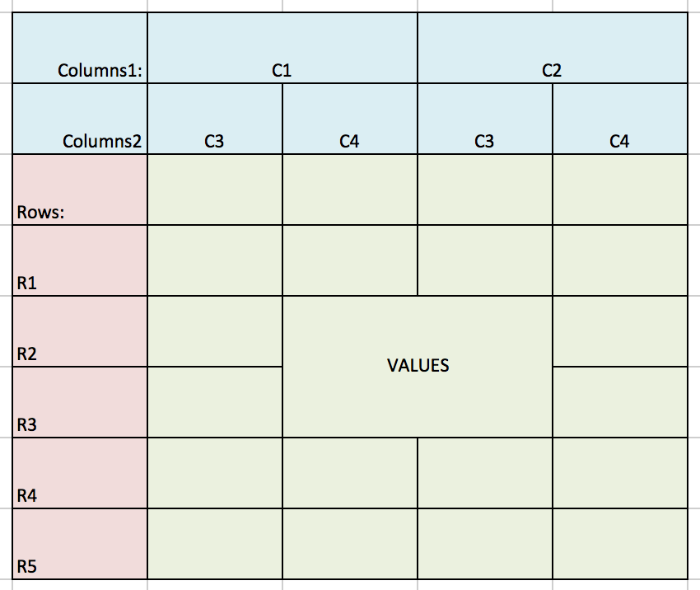The height and width of the screenshot is (590, 700).
Task: Click the "Columns2" label cell
Action: (80, 119)
